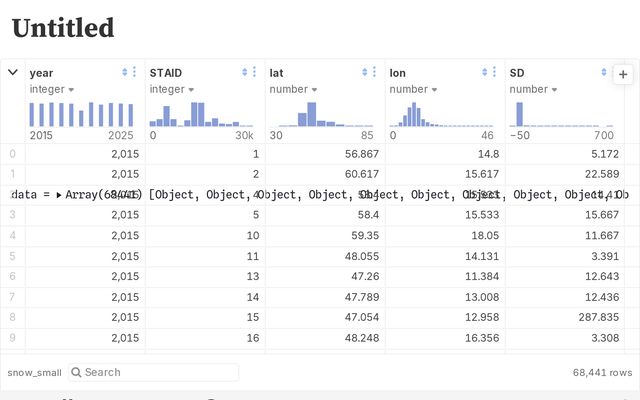640x400 pixels.
Task: Expand the data Array disclosure triangle
Action: point(59,195)
